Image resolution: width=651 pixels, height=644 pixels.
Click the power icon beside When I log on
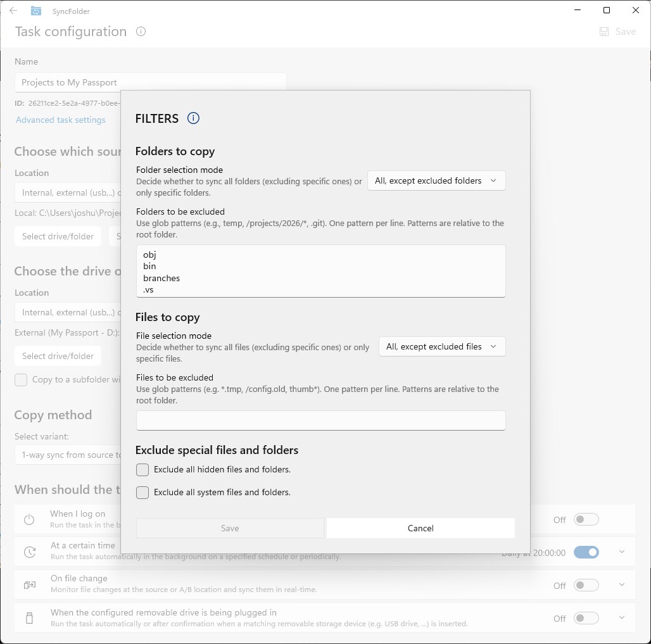[x=29, y=519]
